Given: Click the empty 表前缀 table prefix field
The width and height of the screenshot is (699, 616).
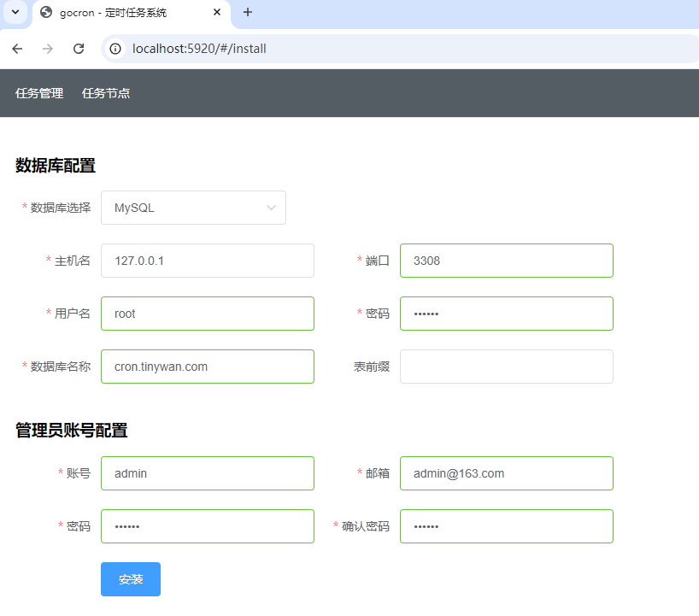Looking at the screenshot, I should click(x=507, y=367).
